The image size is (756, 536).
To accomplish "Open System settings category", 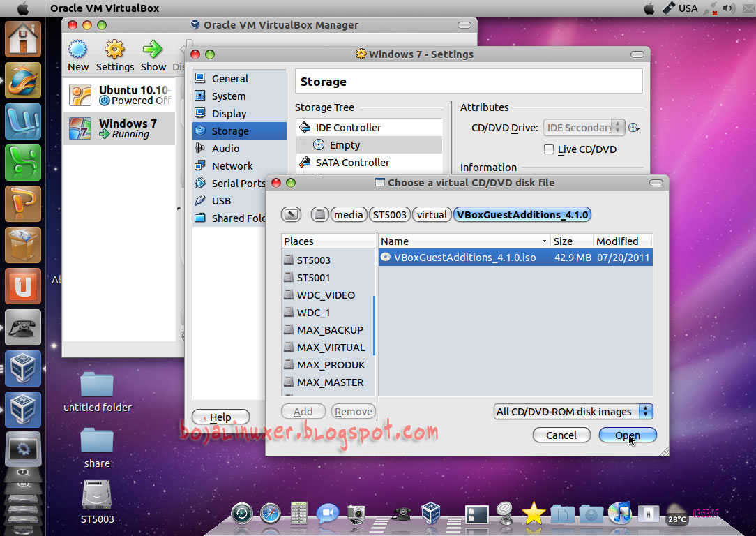I will [x=239, y=96].
